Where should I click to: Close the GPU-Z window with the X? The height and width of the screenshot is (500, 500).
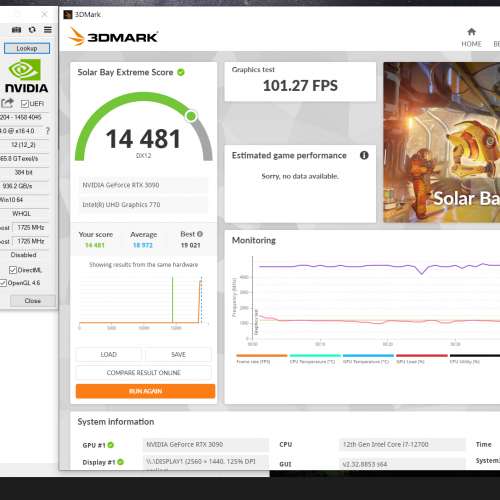pyautogui.click(x=44, y=14)
